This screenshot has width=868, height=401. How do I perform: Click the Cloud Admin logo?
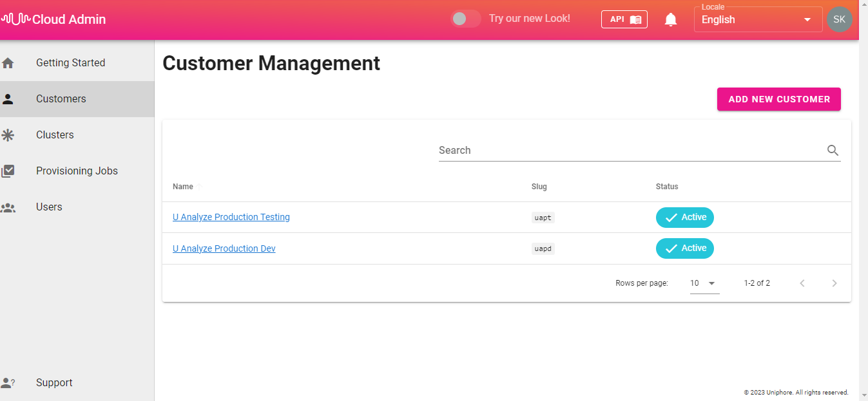pyautogui.click(x=53, y=19)
